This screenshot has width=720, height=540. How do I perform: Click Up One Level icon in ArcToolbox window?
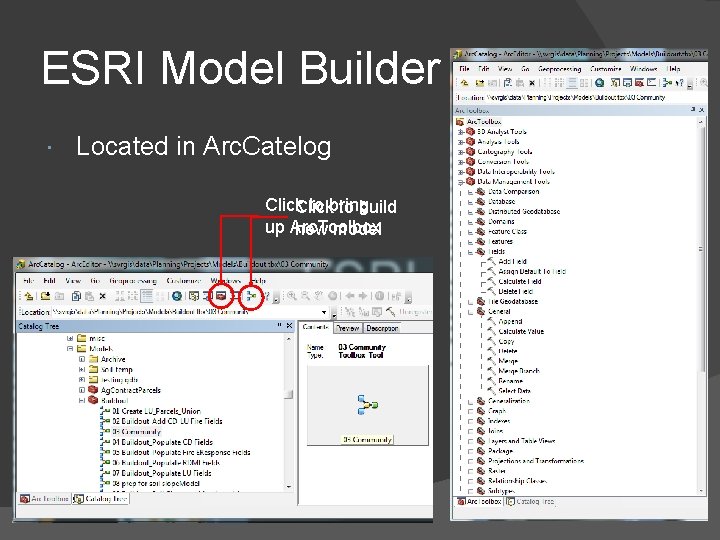(x=464, y=83)
